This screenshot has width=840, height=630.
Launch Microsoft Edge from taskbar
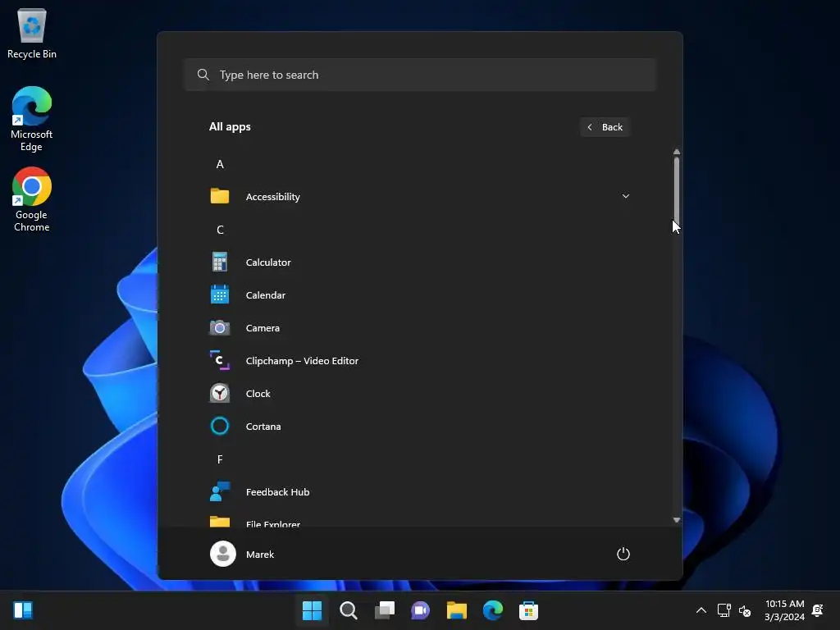tap(493, 609)
